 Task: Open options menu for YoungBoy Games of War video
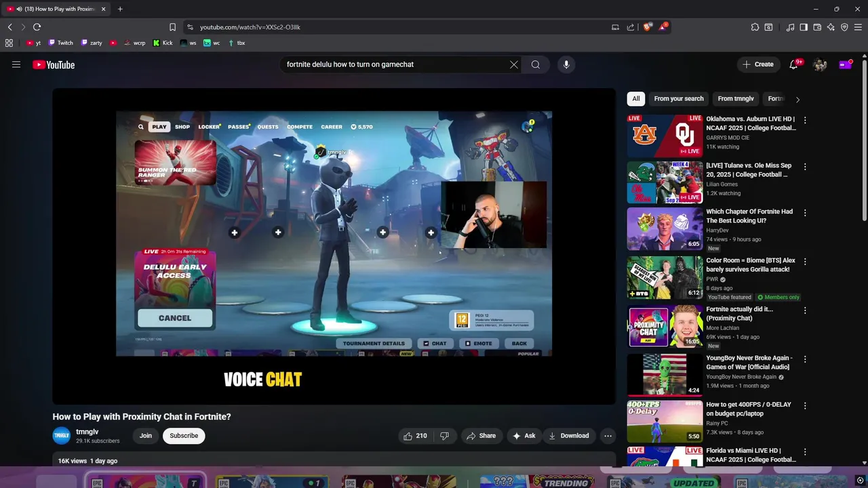click(805, 359)
